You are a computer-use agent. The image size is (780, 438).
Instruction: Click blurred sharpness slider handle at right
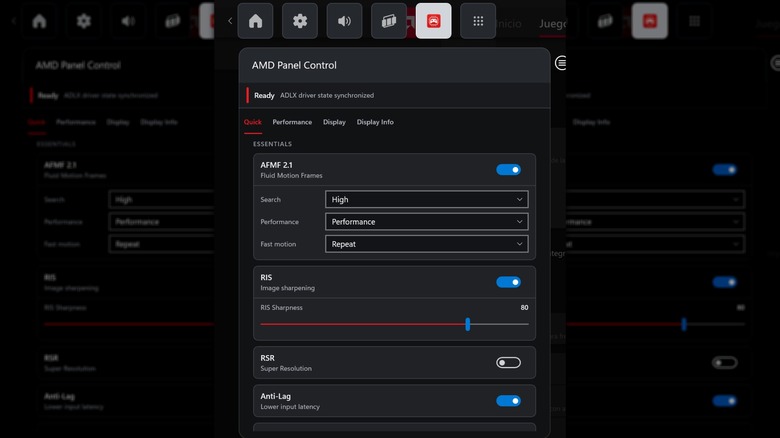click(684, 325)
